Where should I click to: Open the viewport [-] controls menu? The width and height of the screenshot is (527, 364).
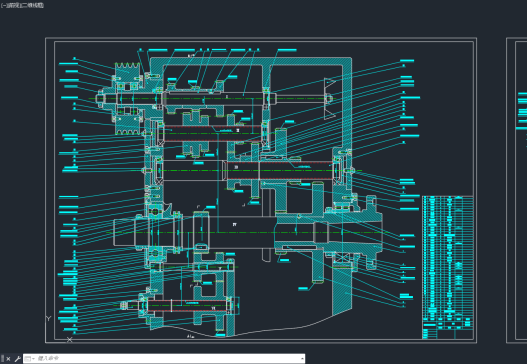coord(3,5)
